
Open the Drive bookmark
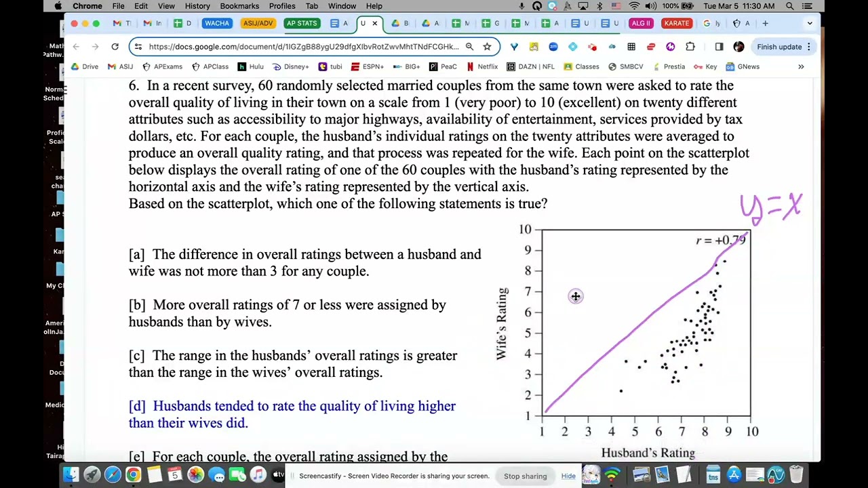tap(85, 66)
